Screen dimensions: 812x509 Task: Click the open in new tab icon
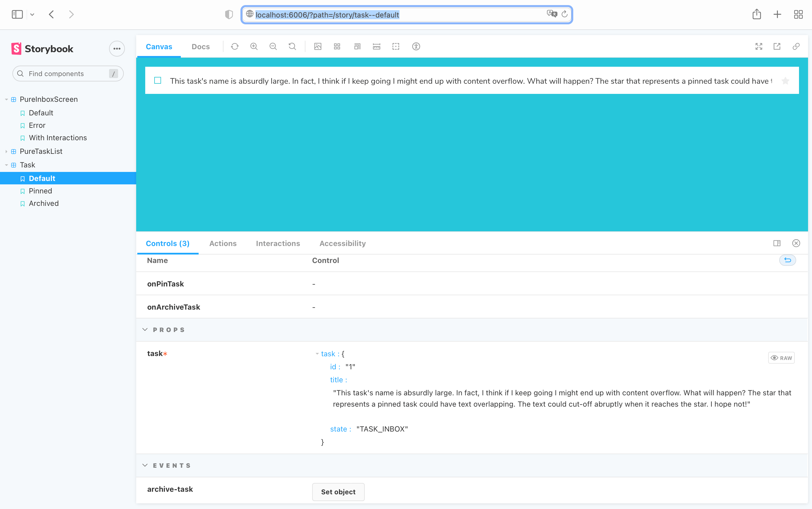click(777, 46)
